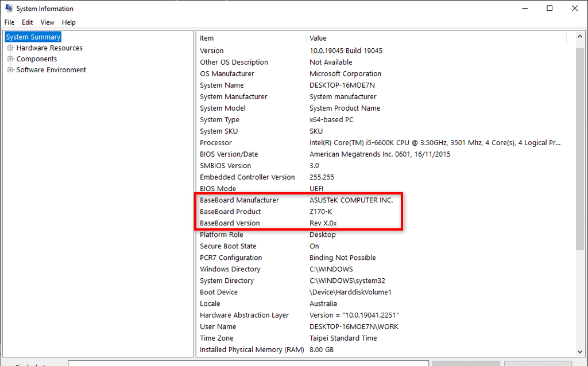Select the System Model row
Screen dimensions: 588x366
pos(382,108)
